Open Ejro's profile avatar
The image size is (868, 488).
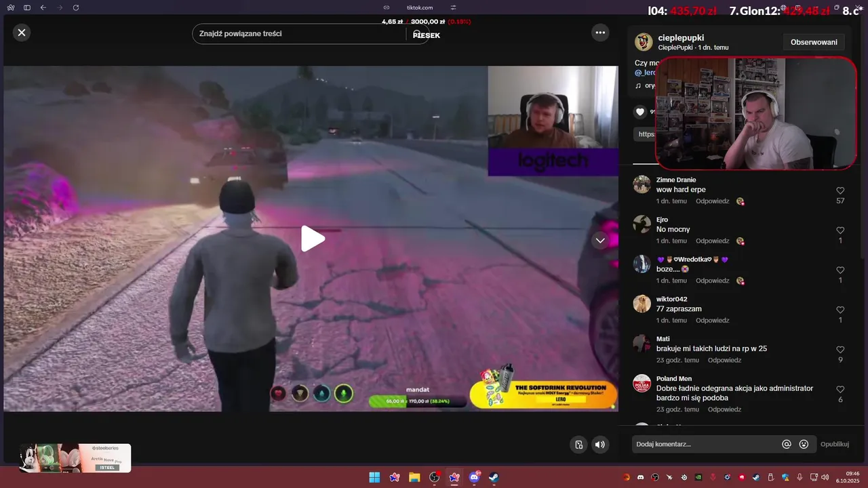pos(642,224)
